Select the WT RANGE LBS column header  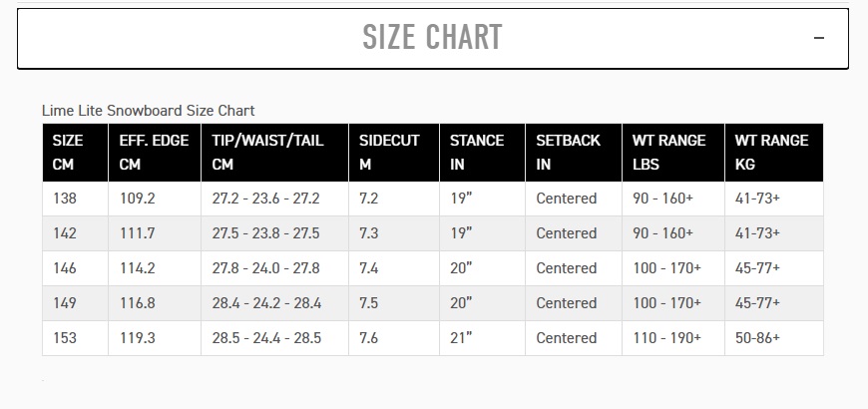pyautogui.click(x=672, y=153)
